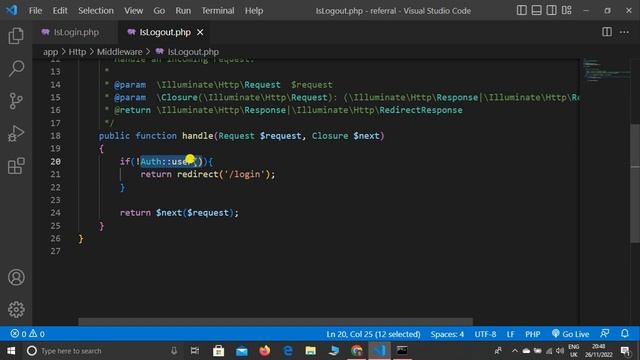Open the Manage gear icon
The image size is (640, 360).
tap(16, 309)
